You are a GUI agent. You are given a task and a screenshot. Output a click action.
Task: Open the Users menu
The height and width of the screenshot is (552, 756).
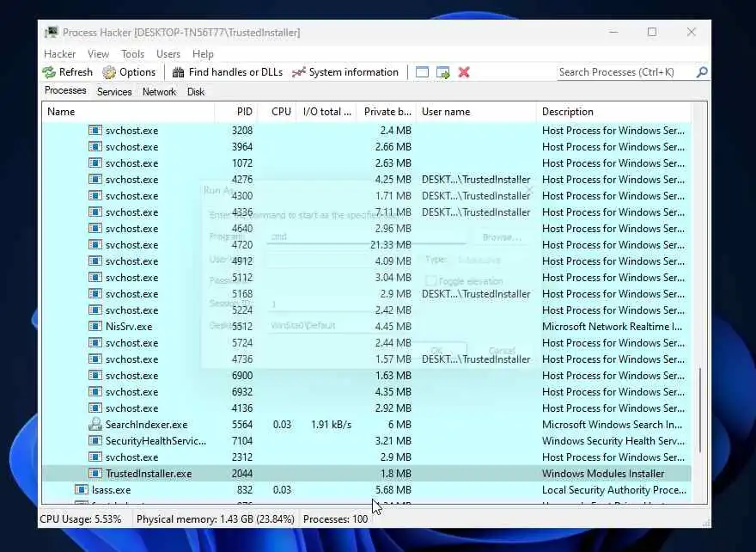click(168, 54)
